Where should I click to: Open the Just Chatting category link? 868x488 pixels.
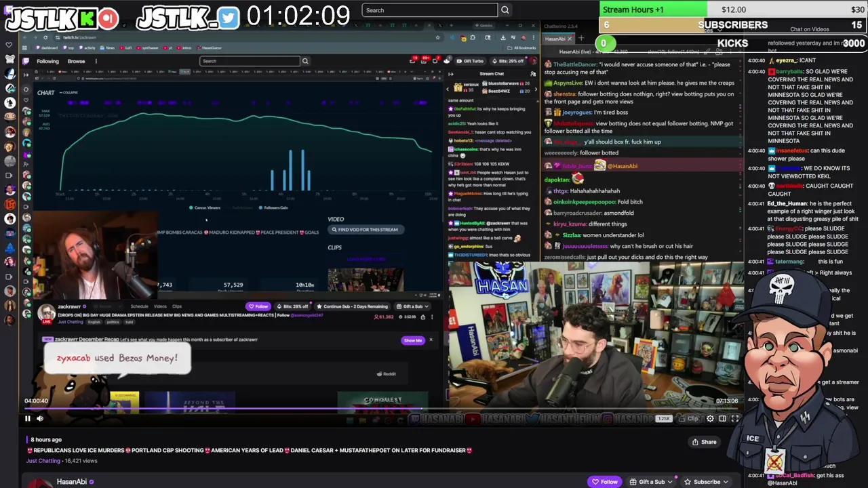43,461
